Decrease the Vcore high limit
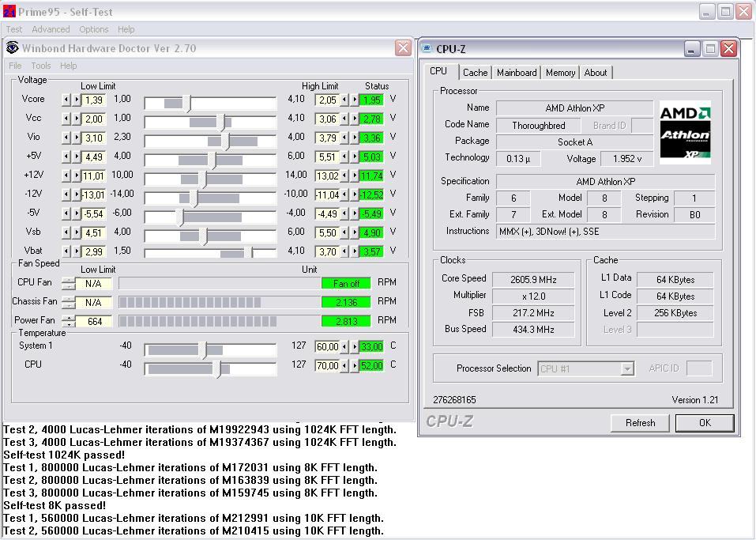The height and width of the screenshot is (540, 756). point(344,100)
